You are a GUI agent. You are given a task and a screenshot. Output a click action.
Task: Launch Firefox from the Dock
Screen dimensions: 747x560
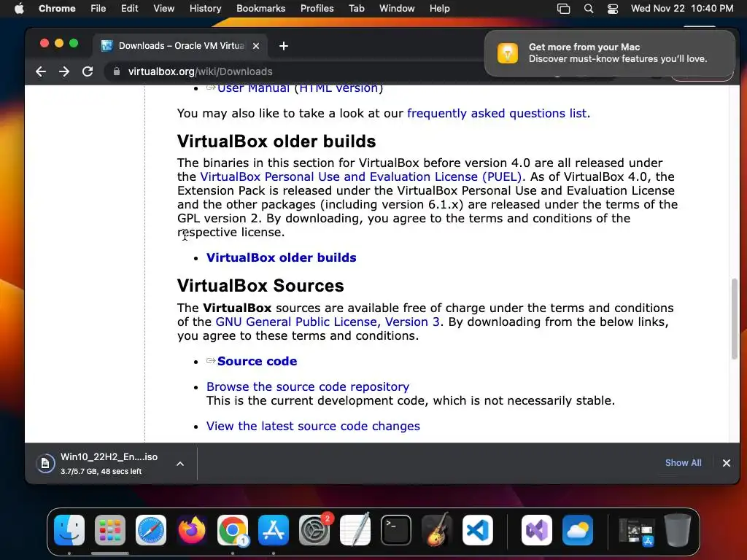192,530
